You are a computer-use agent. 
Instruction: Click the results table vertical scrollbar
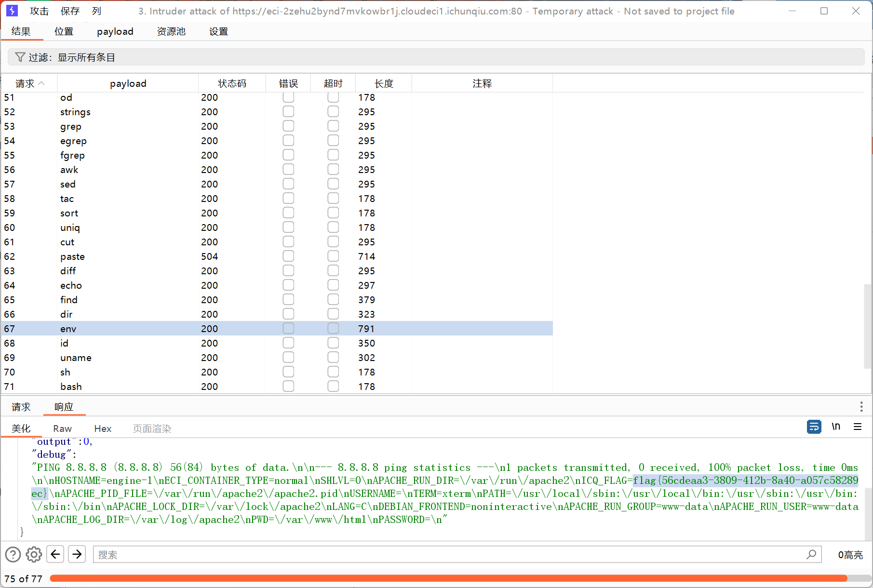[x=868, y=327]
